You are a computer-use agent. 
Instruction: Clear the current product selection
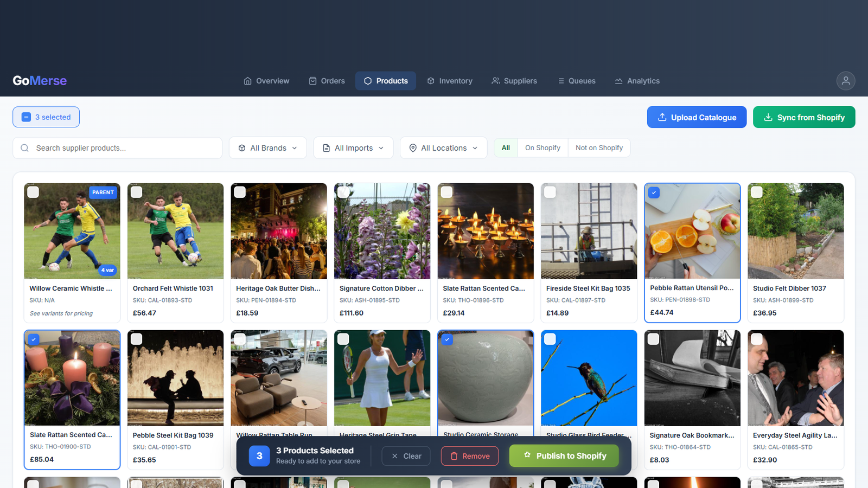pyautogui.click(x=406, y=456)
